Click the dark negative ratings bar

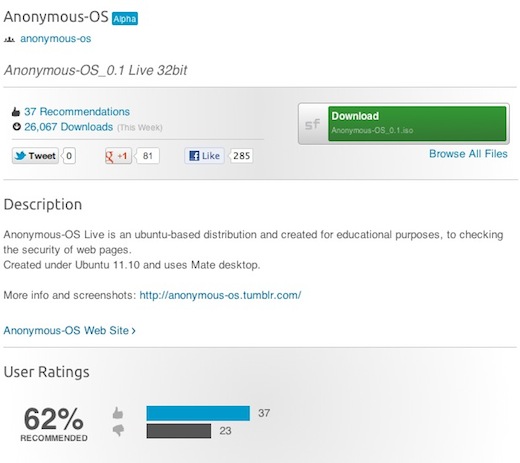pyautogui.click(x=179, y=431)
